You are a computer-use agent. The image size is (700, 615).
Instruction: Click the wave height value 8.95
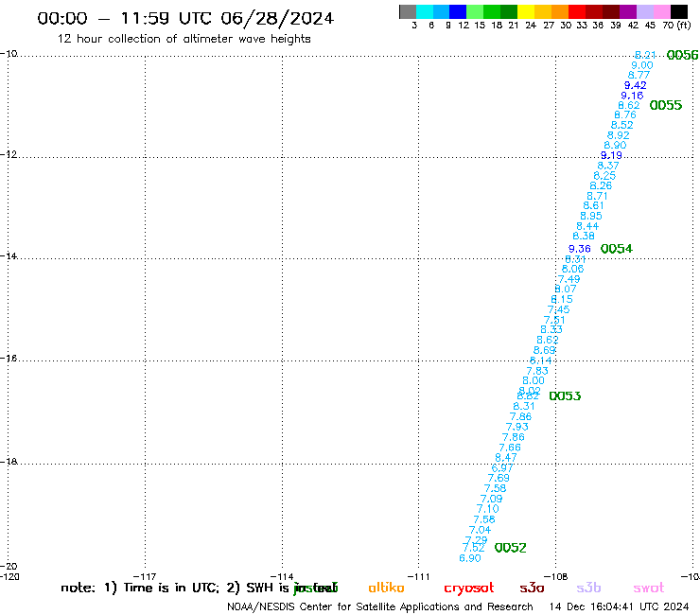591,216
